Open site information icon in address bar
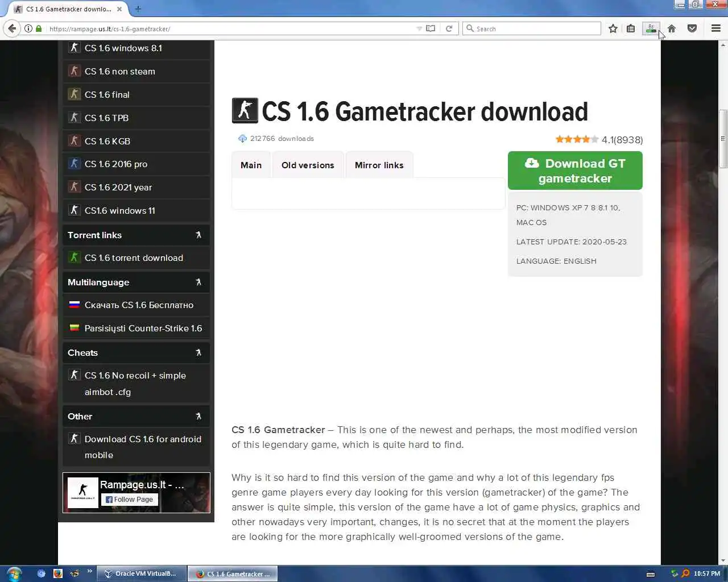This screenshot has height=582, width=728. coord(28,28)
